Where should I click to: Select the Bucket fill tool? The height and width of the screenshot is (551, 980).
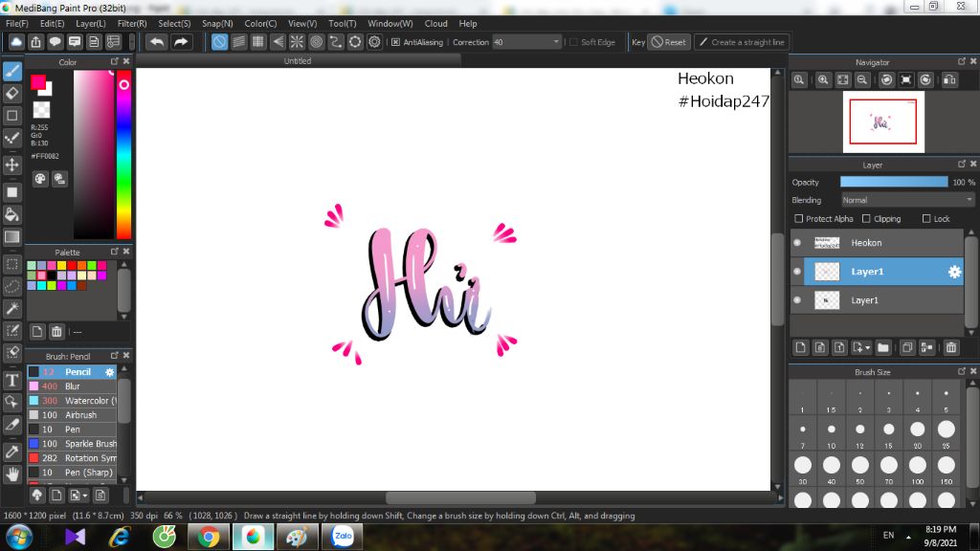point(11,215)
